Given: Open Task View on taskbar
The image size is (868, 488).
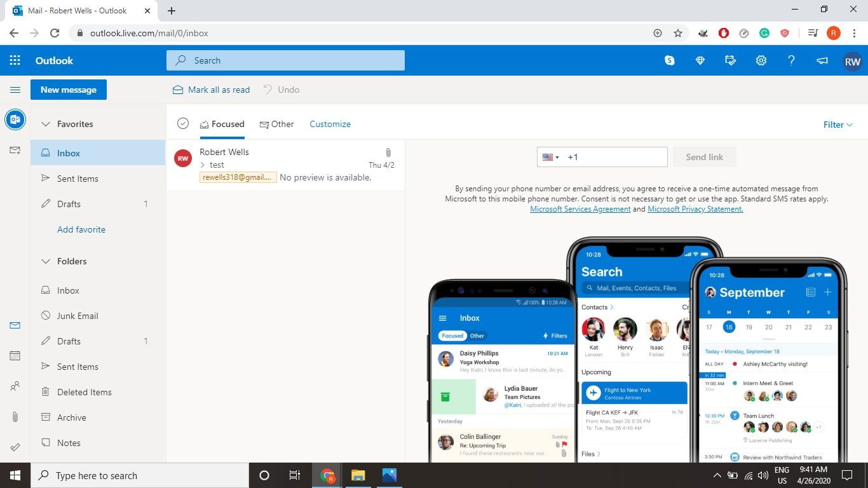Looking at the screenshot, I should tap(295, 475).
